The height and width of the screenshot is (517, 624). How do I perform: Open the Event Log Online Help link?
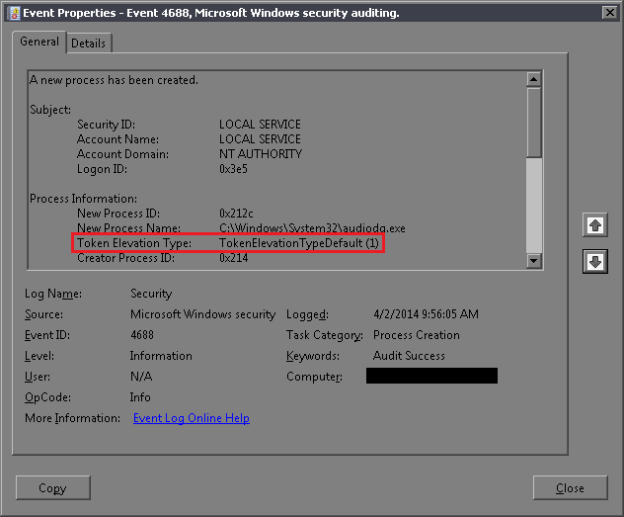coord(191,418)
